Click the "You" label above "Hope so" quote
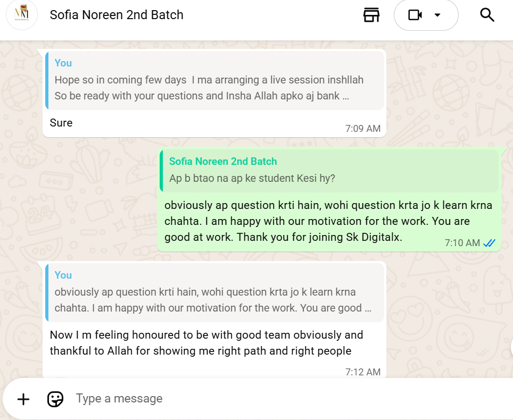The width and height of the screenshot is (513, 420). (x=63, y=63)
